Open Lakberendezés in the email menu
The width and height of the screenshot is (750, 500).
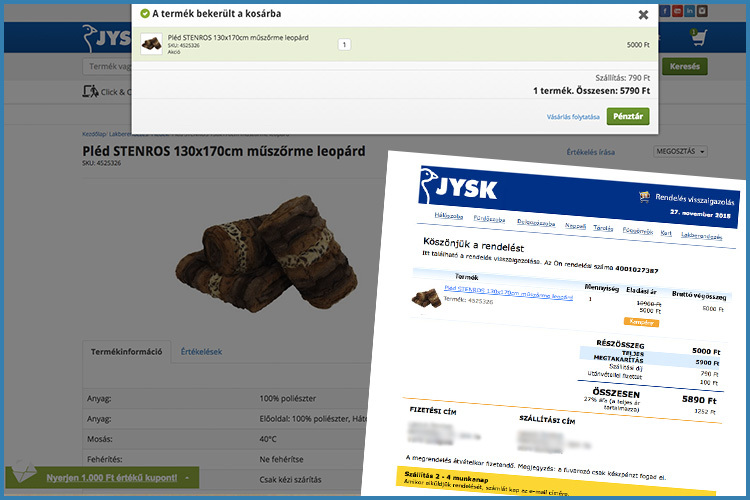tap(702, 235)
